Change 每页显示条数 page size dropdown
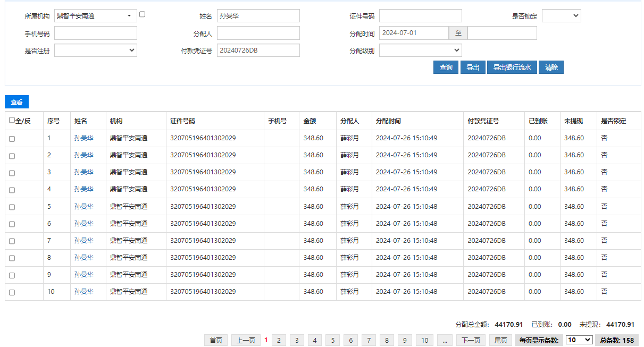The image size is (644, 347). (579, 340)
